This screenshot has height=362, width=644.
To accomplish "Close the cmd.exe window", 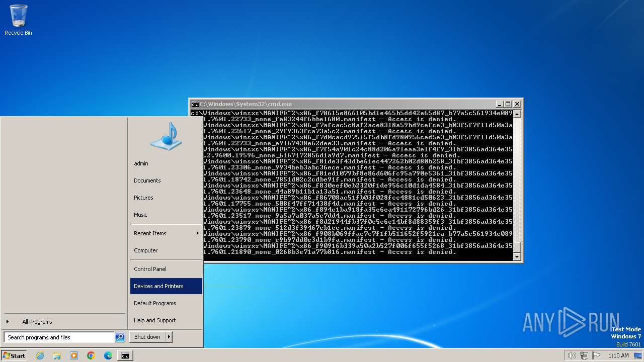I will [x=517, y=104].
